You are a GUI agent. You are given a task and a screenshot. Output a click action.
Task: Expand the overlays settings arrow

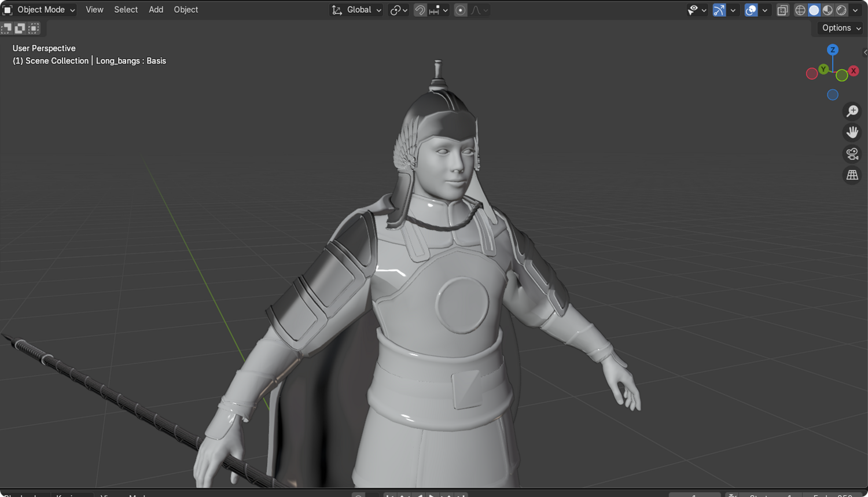click(x=764, y=10)
